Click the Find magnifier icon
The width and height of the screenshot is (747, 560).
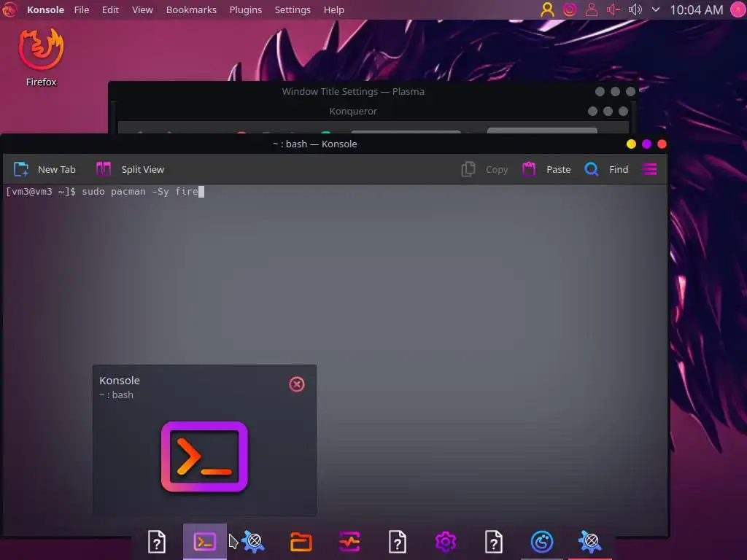tap(591, 169)
